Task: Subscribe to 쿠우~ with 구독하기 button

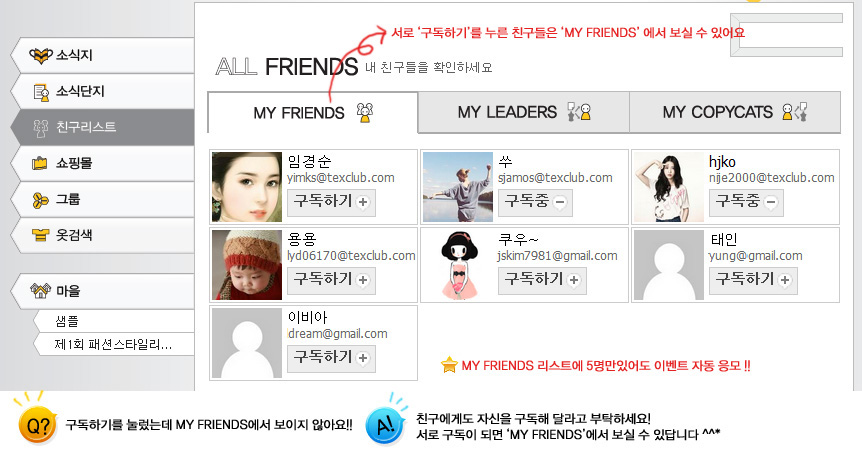Action: point(542,280)
